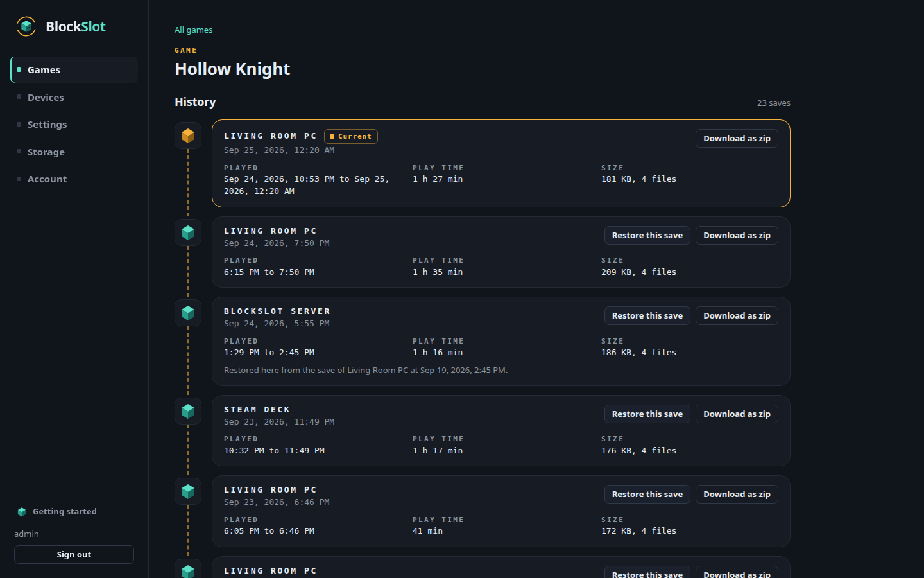Open the Games section
This screenshot has width=924, height=578.
74,70
